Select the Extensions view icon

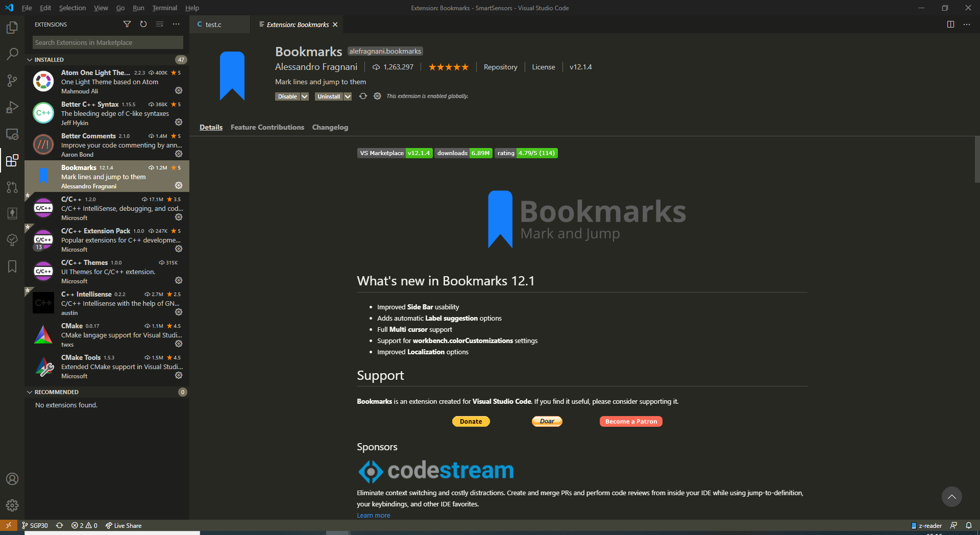[x=12, y=160]
